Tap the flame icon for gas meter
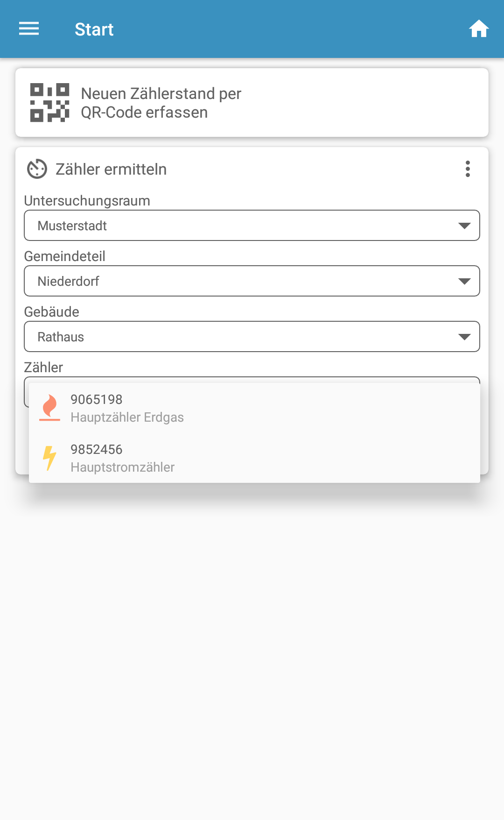The image size is (504, 820). tap(49, 407)
